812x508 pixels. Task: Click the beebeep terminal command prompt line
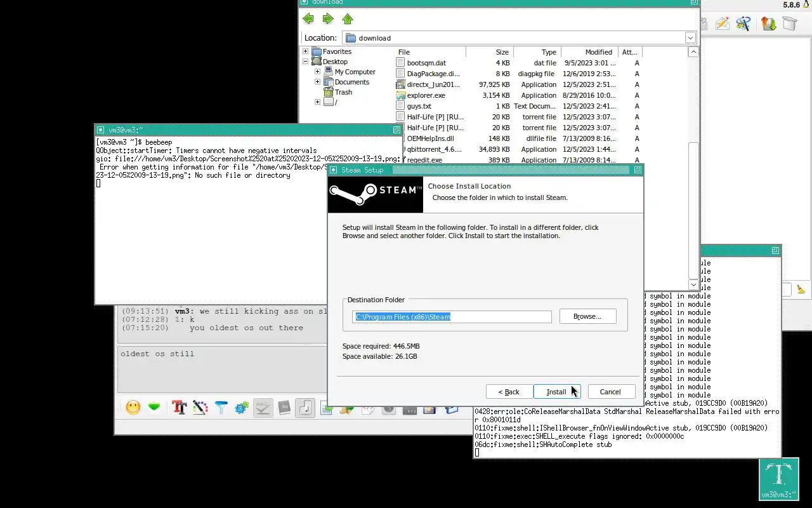(x=134, y=142)
